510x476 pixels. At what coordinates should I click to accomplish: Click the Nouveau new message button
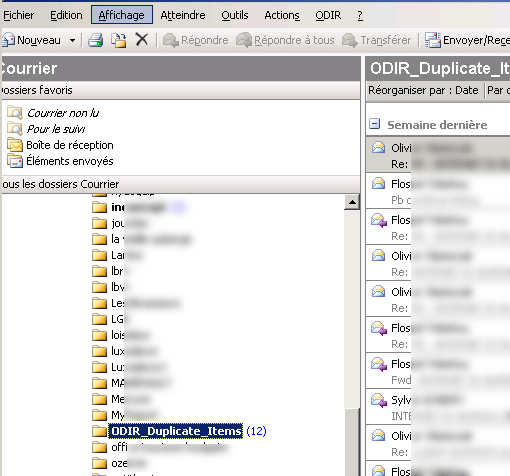(32, 40)
